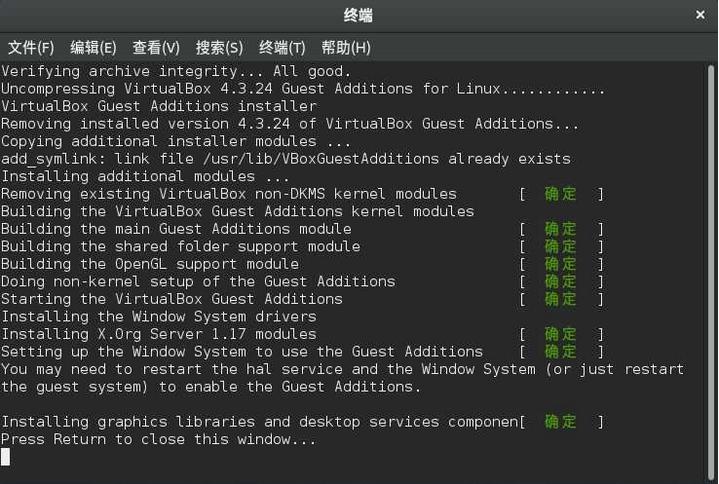Viewport: 719px width, 484px height.
Task: Click the "Uncompressing VirtualBox 4.3.24" line
Action: coord(303,88)
